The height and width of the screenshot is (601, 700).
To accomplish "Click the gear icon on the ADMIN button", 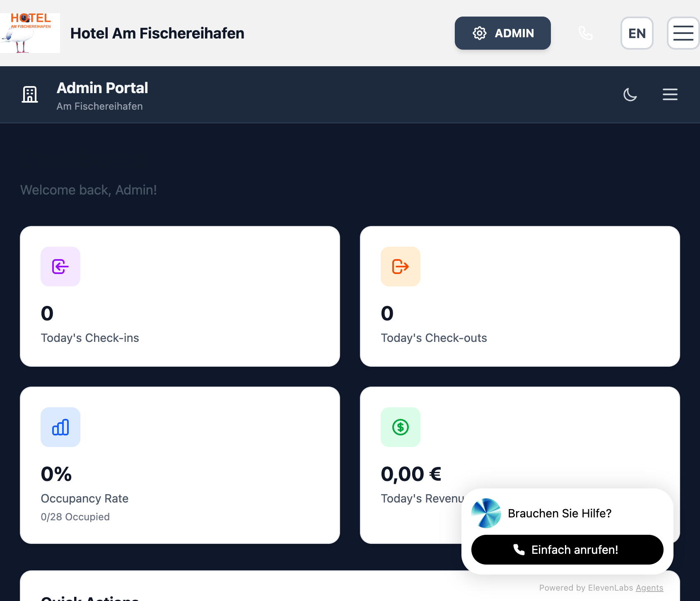I will pyautogui.click(x=479, y=33).
